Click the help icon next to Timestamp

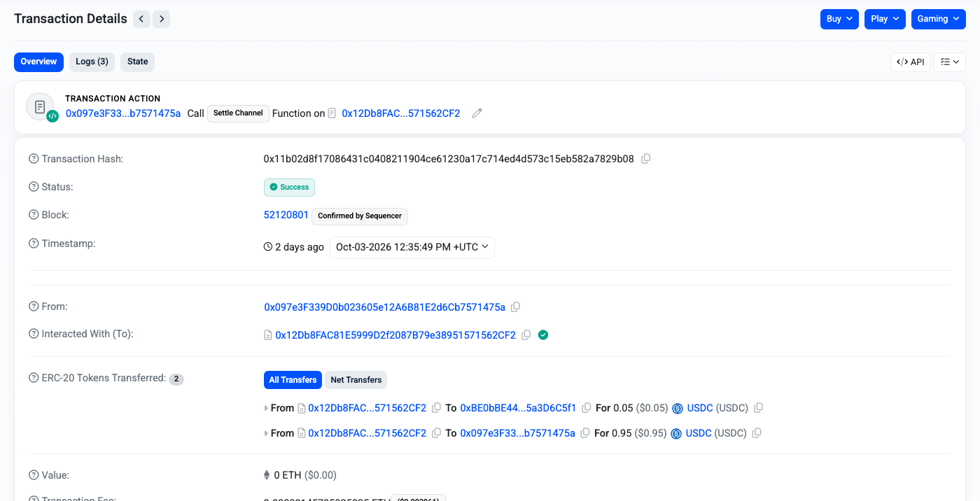pyautogui.click(x=34, y=244)
